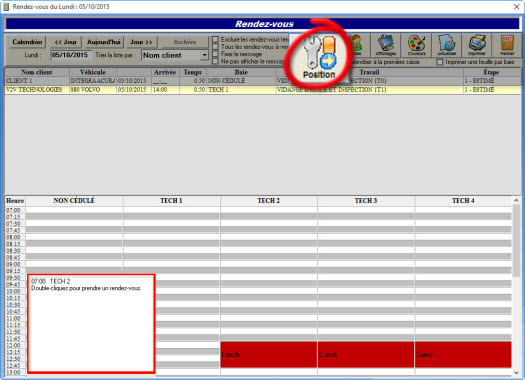
Task: Go to next day with 'Jour >>'
Action: (x=141, y=42)
